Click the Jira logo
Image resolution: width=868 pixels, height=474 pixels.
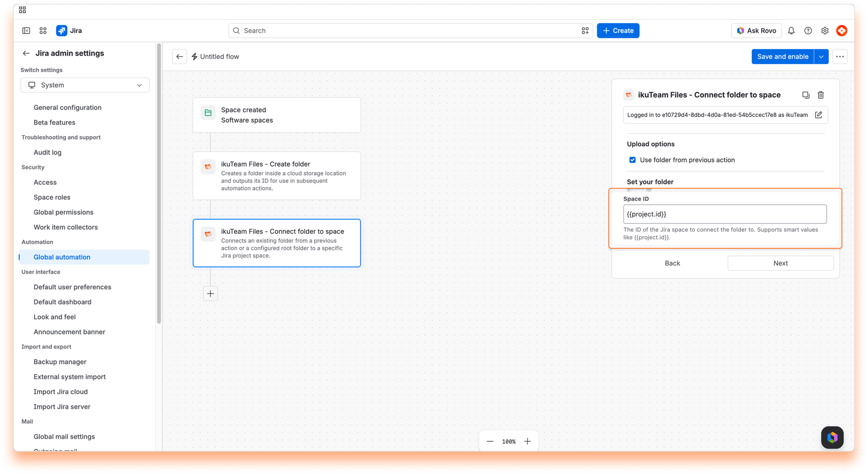click(69, 31)
